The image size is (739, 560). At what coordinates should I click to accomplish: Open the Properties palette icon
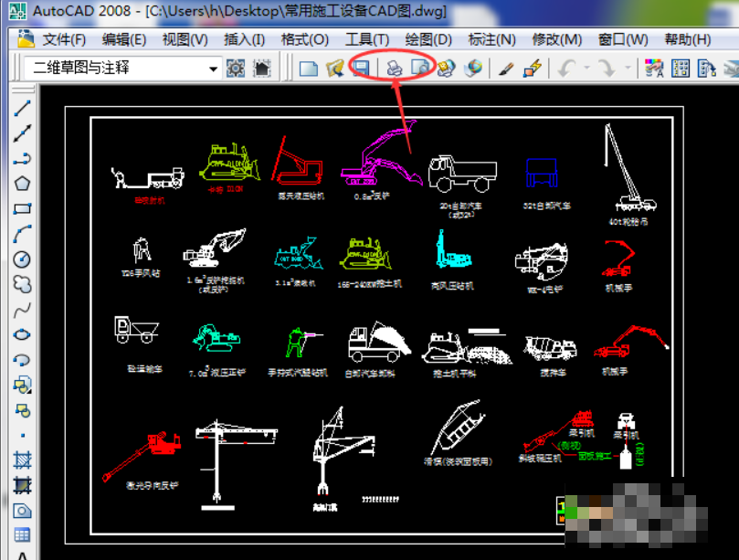[654, 69]
